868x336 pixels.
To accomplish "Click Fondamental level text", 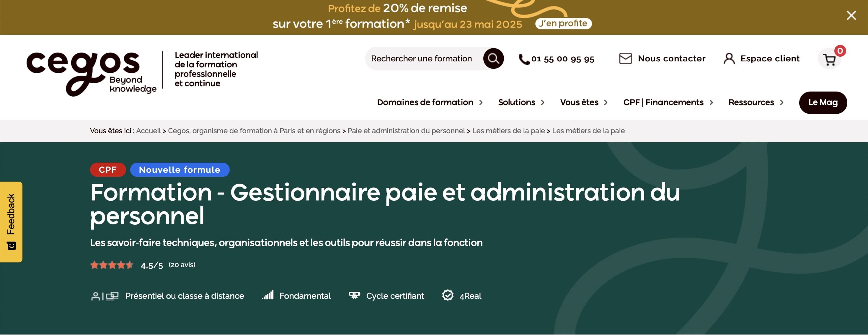I will point(305,296).
